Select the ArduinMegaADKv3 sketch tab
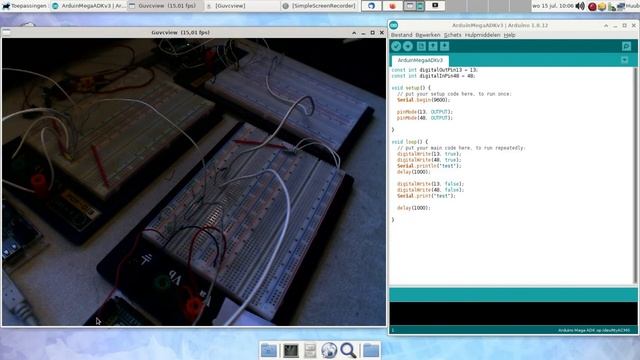The image size is (640, 360). [x=420, y=60]
